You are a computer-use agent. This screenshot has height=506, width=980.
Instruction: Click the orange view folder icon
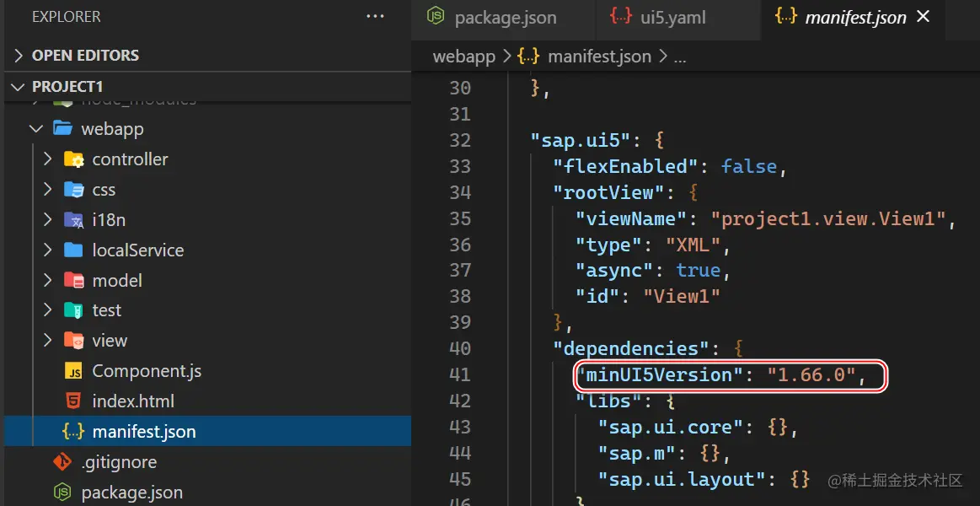pos(74,341)
